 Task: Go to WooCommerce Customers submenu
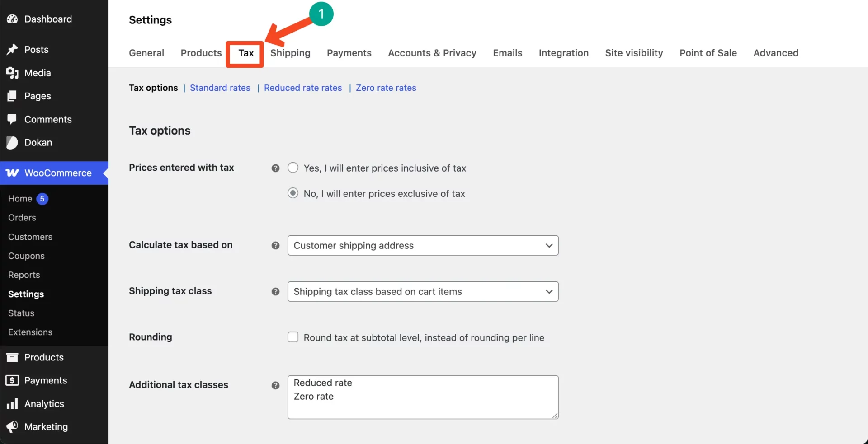[x=30, y=237]
